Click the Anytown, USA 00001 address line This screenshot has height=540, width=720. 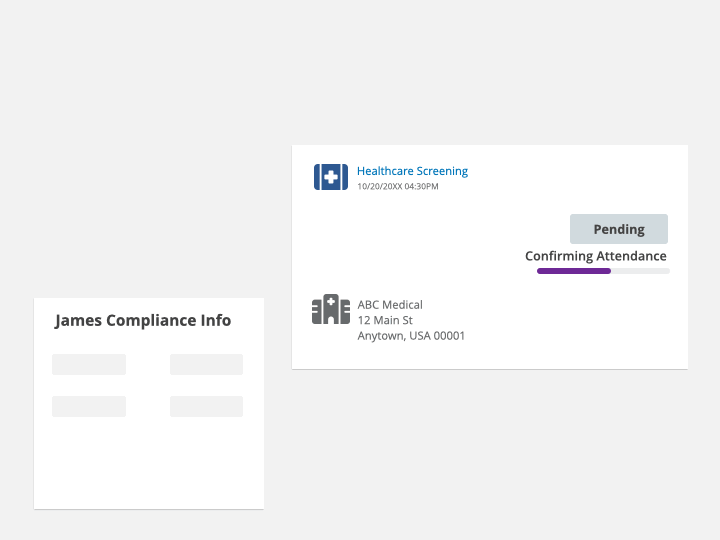(x=411, y=336)
